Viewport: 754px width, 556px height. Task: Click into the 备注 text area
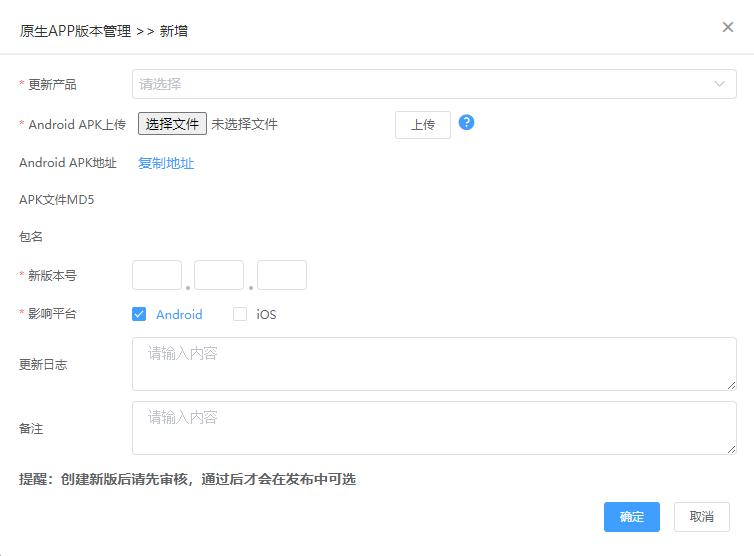[434, 428]
